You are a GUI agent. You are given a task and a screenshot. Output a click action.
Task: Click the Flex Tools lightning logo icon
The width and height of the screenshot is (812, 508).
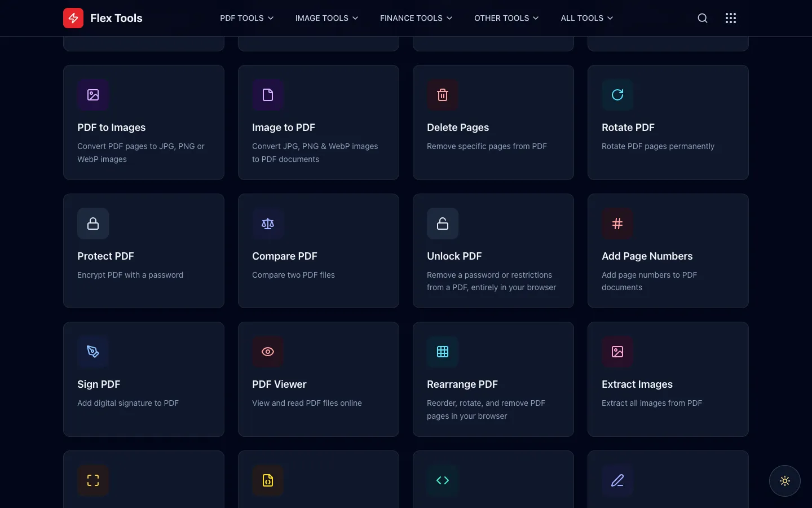(73, 18)
